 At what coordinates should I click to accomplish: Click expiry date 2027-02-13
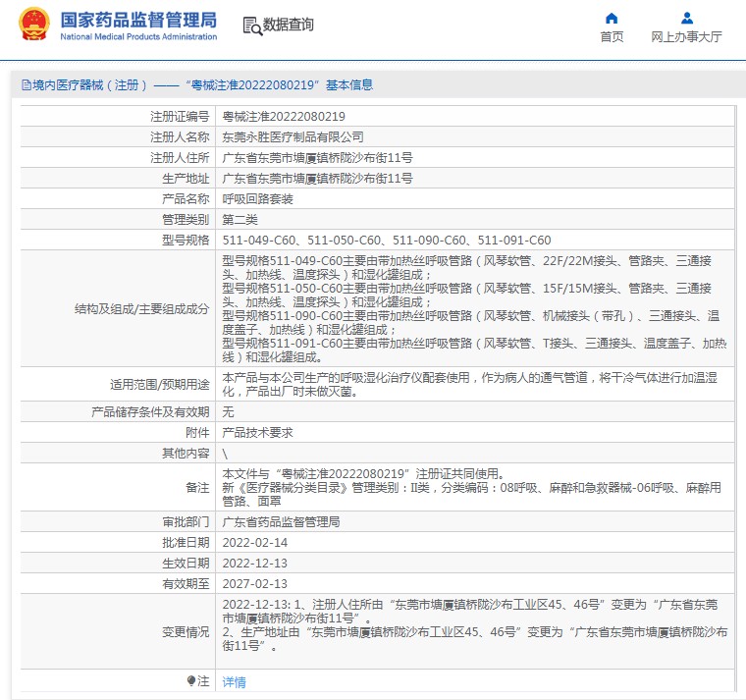coord(255,584)
